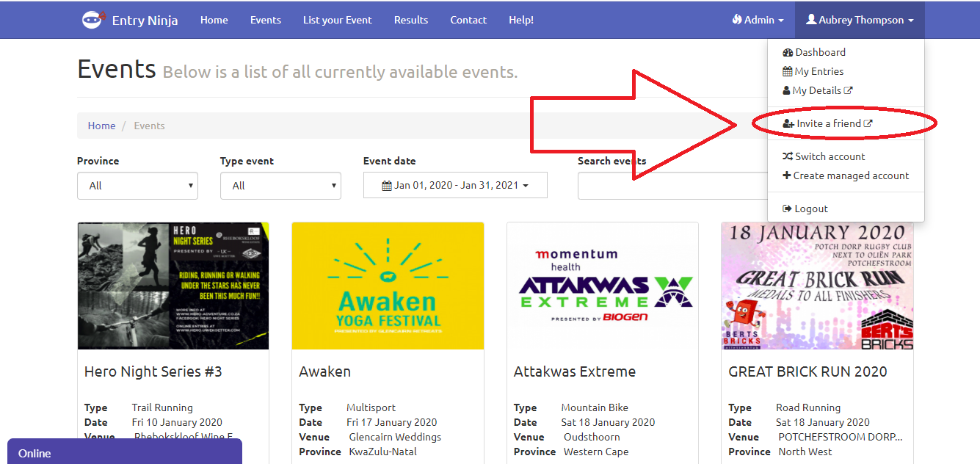The height and width of the screenshot is (464, 980).
Task: Open the Event date range picker
Action: point(455,186)
